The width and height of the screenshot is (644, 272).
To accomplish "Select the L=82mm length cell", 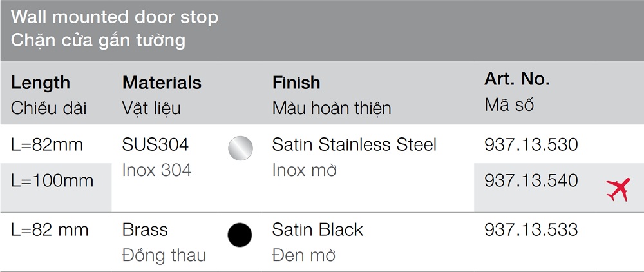I will (x=47, y=144).
